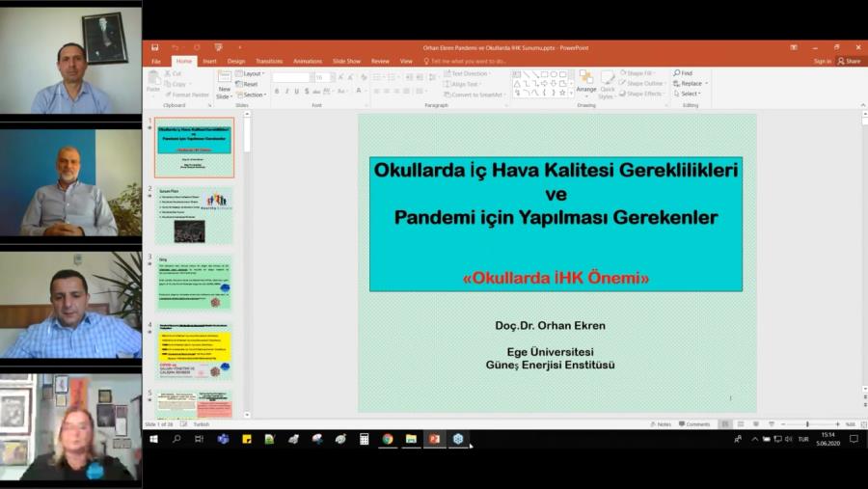Image resolution: width=868 pixels, height=489 pixels.
Task: Toggle text shadow
Action: click(x=307, y=91)
